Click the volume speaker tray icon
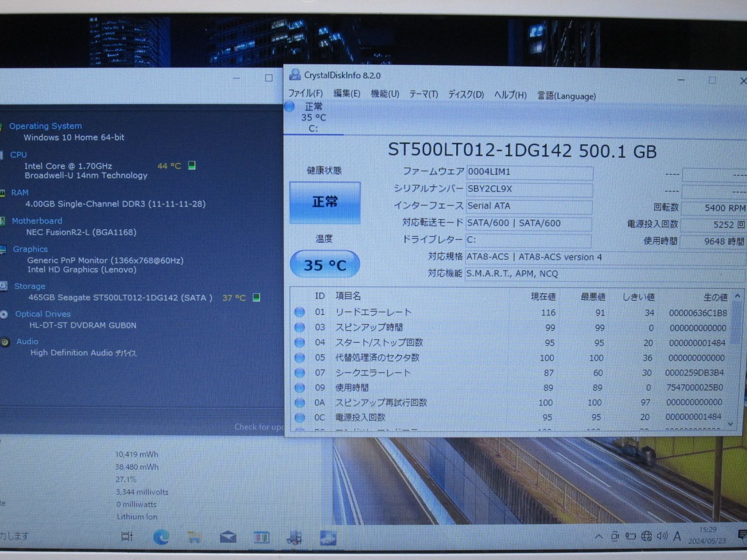This screenshot has height=560, width=747. [662, 536]
